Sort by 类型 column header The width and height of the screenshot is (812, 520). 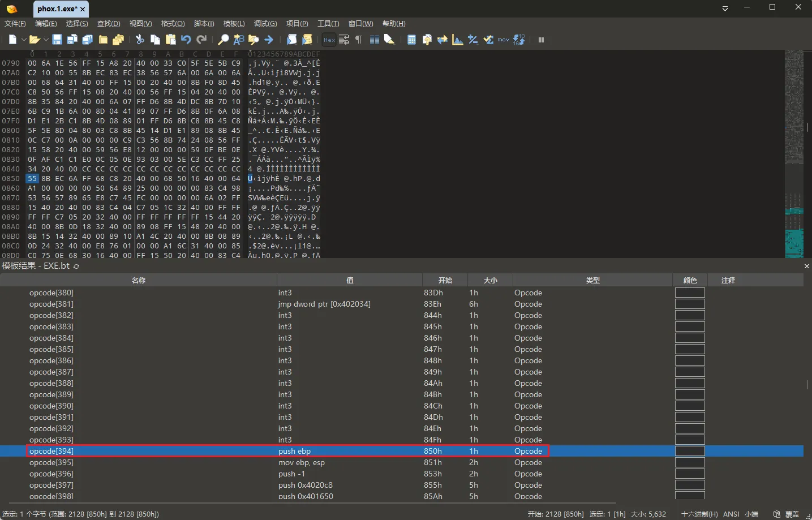[x=593, y=280]
